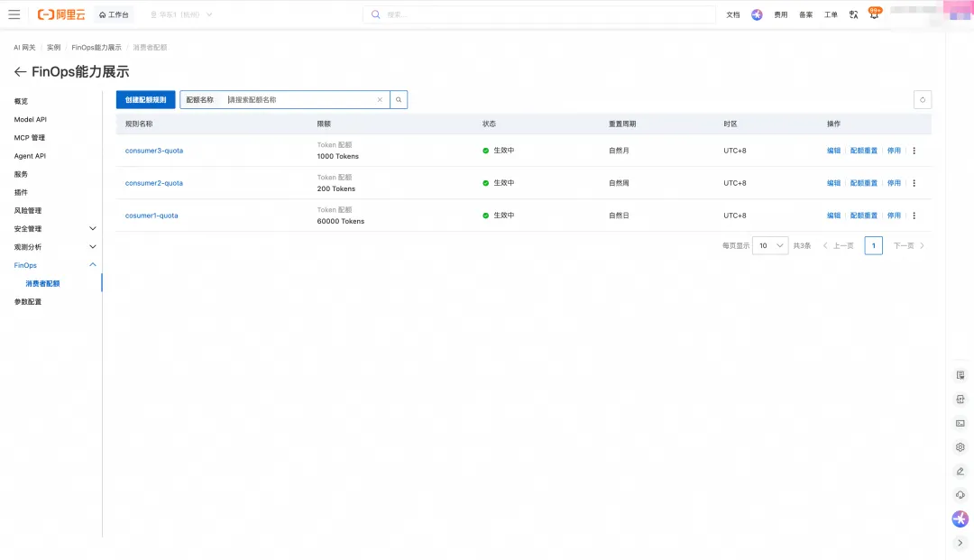Click 停用 for consumer3-quota
This screenshot has height=560, width=974.
tap(894, 151)
